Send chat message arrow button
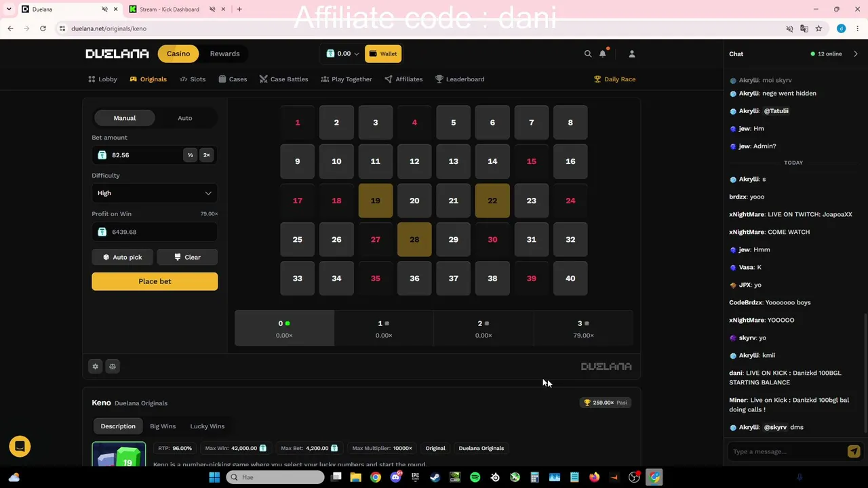Screen dimensions: 868x488 [x=854, y=451]
